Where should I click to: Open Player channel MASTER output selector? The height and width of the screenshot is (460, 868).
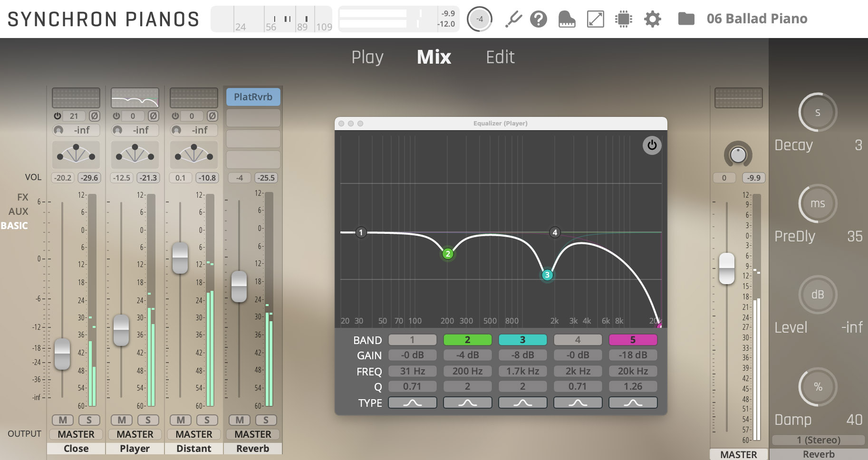[135, 434]
